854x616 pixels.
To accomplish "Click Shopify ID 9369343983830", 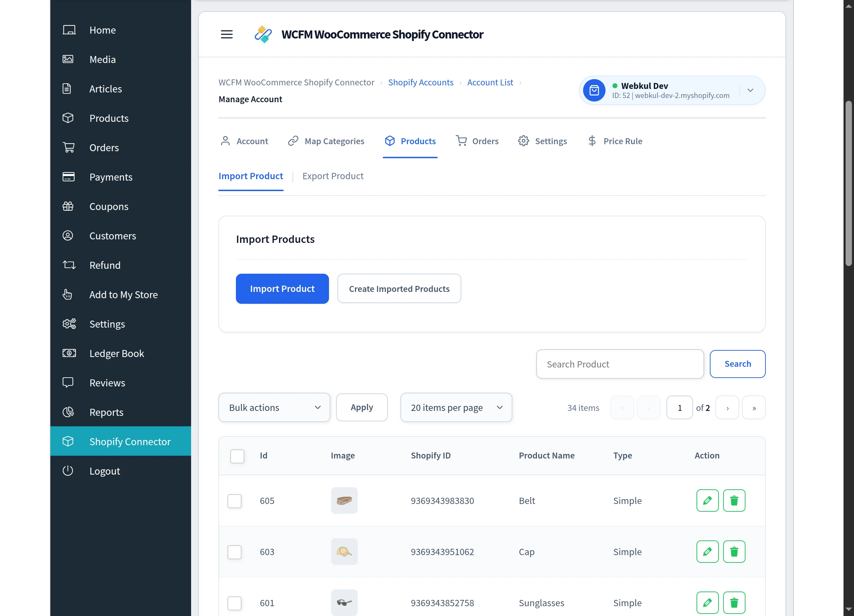I will coord(442,501).
